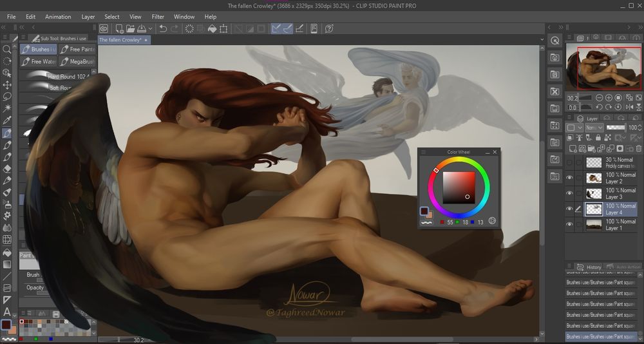This screenshot has width=644, height=344.
Task: Hide Layer 2 with eye icon
Action: tap(569, 178)
